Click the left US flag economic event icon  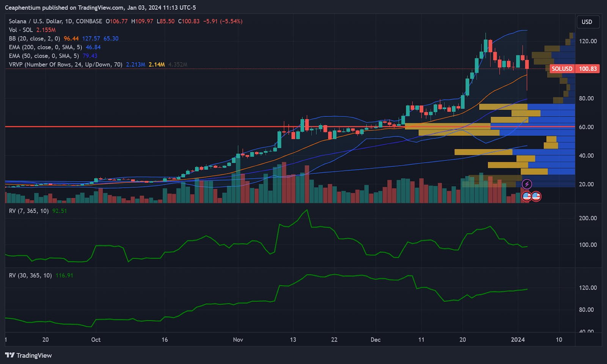pyautogui.click(x=527, y=196)
